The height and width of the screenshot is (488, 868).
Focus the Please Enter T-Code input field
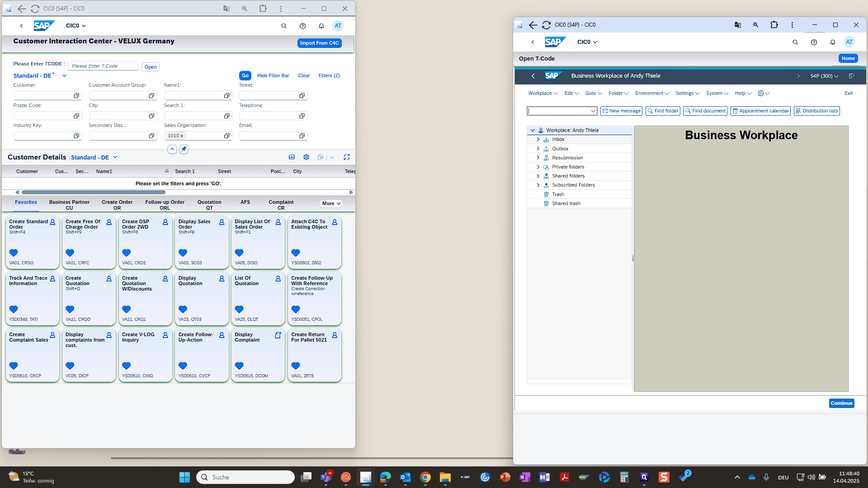tap(104, 66)
